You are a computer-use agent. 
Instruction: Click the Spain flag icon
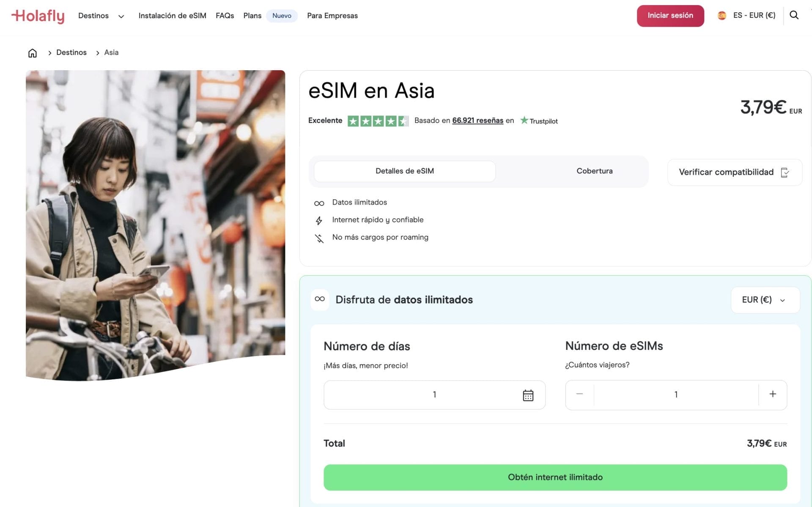722,16
